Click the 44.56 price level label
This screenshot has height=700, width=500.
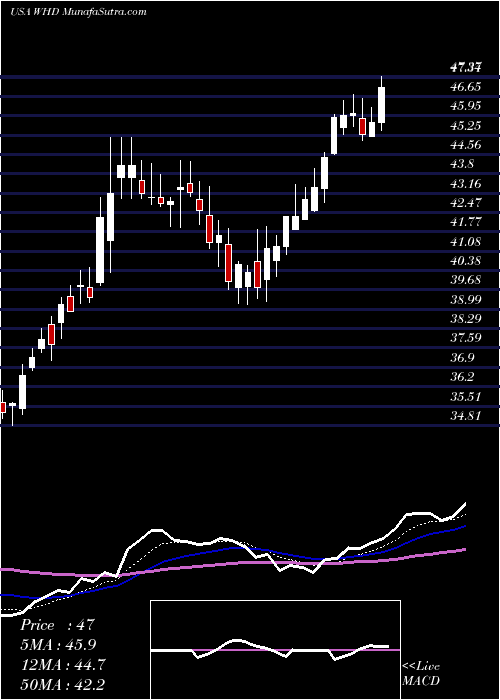click(x=466, y=145)
